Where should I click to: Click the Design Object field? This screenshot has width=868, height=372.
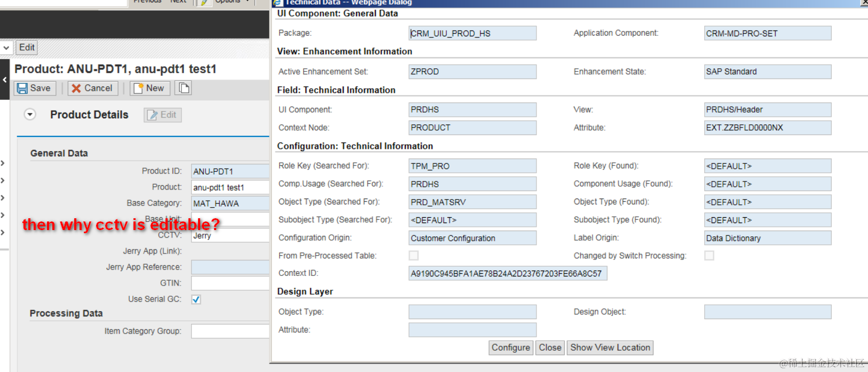click(x=768, y=312)
